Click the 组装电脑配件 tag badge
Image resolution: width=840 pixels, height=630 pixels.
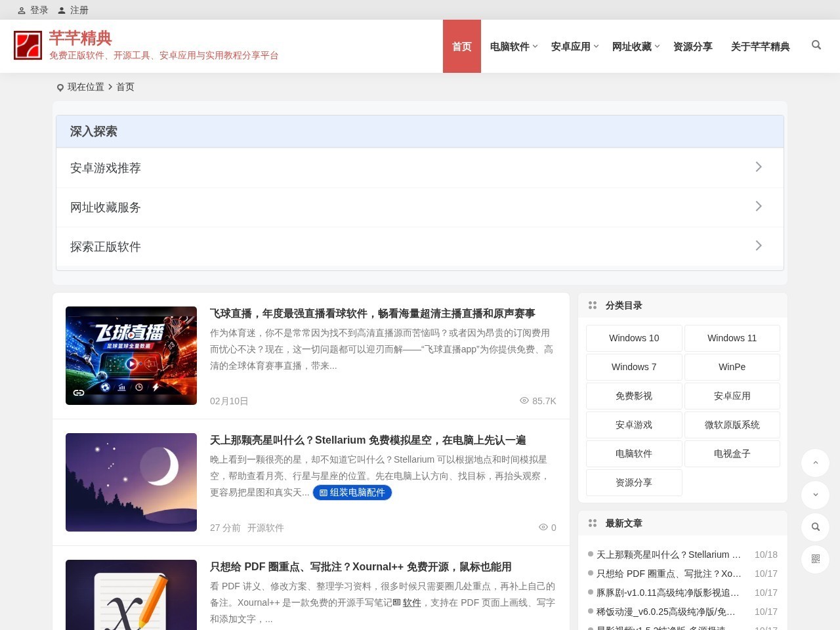coord(352,492)
